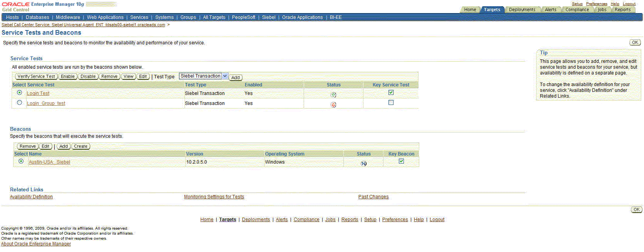Click Edit in the Service Tests toolbar
The width and height of the screenshot is (644, 252).
coord(143,76)
